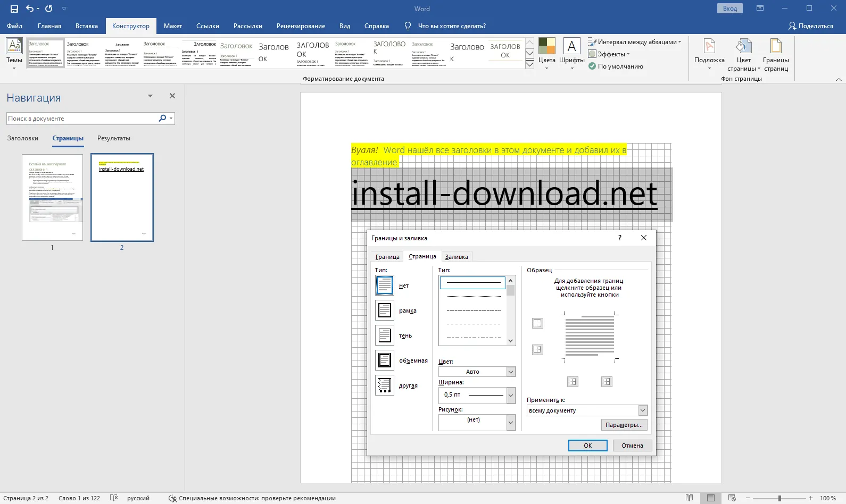The height and width of the screenshot is (504, 846).
Task: Select the 'рамка' box border type icon
Action: 385,310
